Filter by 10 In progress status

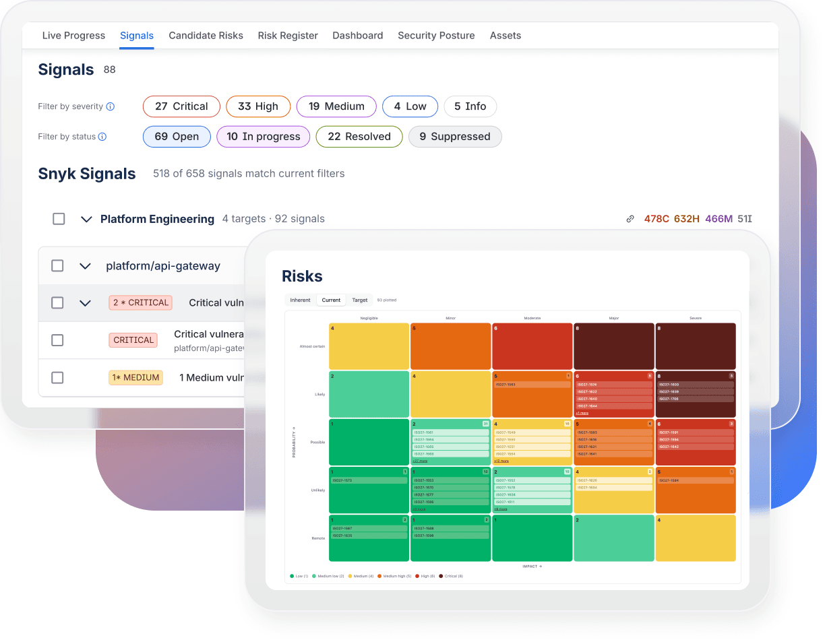click(x=263, y=137)
